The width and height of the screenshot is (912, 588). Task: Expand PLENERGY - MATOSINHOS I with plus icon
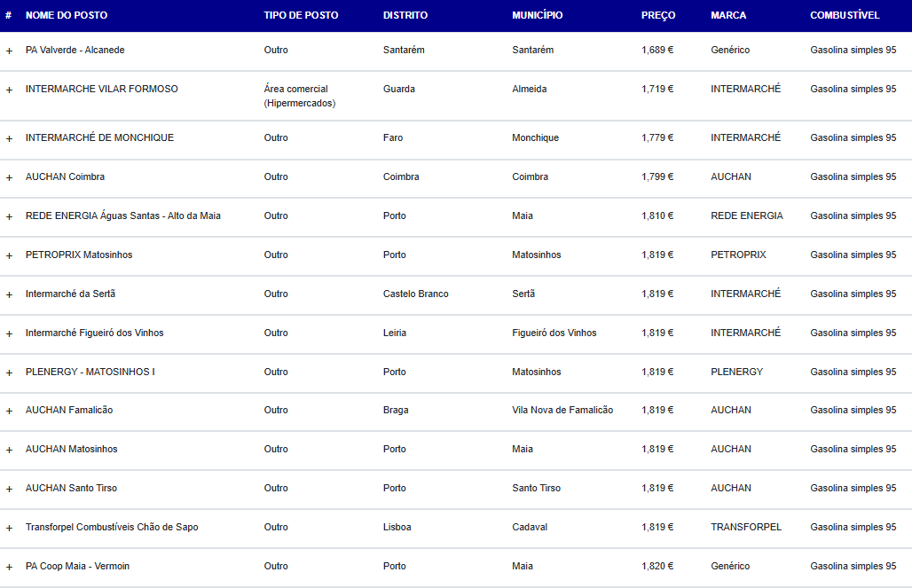coord(9,372)
